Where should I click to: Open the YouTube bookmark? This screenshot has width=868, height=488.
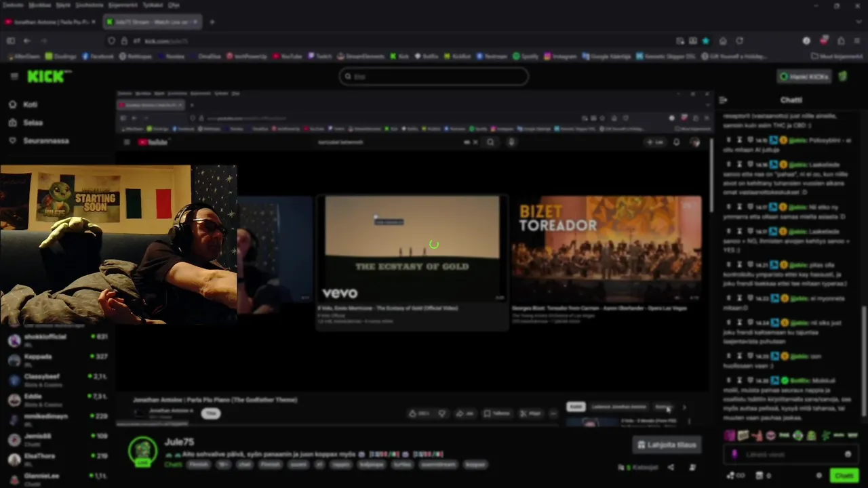tap(287, 56)
